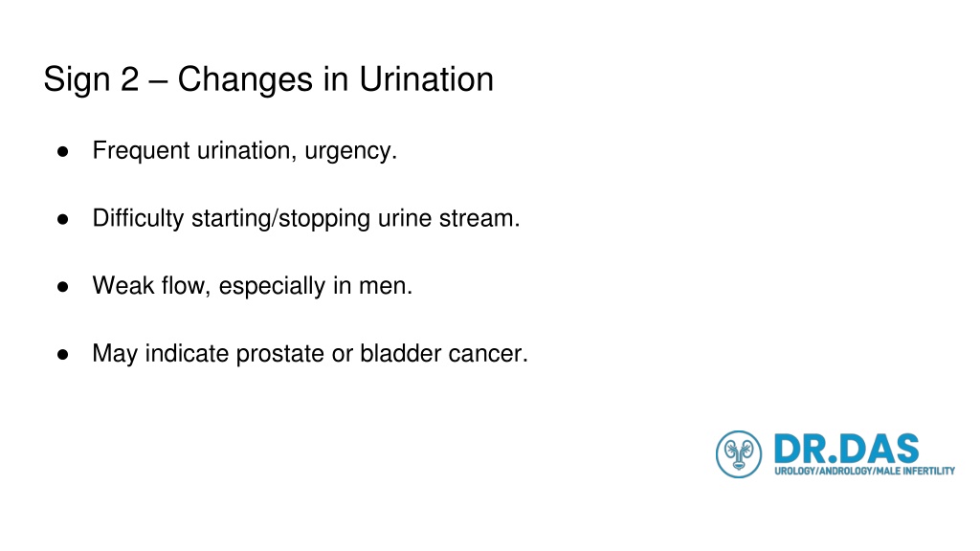
Task: Click the DR.DAS brand name text
Action: click(846, 450)
